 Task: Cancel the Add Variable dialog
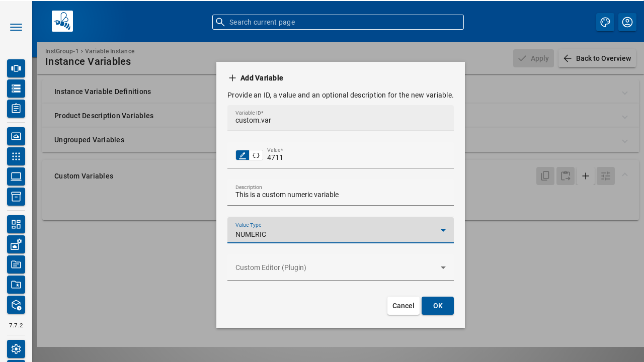click(403, 306)
